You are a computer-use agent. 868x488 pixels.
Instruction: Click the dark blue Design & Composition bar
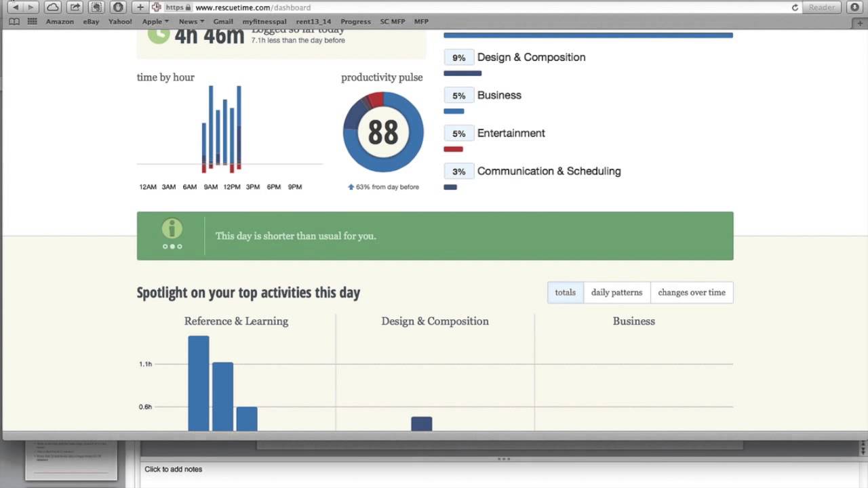(x=462, y=73)
